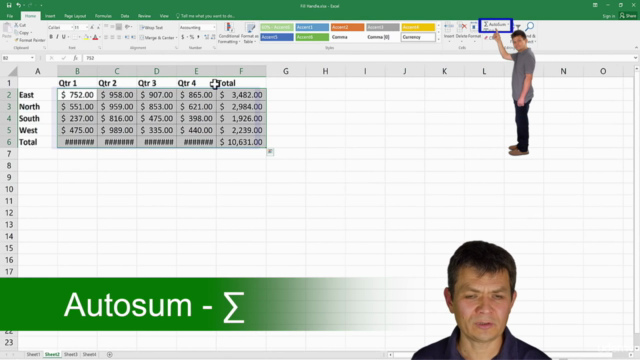The height and width of the screenshot is (360, 640).
Task: Toggle Italic formatting
Action: pyautogui.click(x=57, y=37)
